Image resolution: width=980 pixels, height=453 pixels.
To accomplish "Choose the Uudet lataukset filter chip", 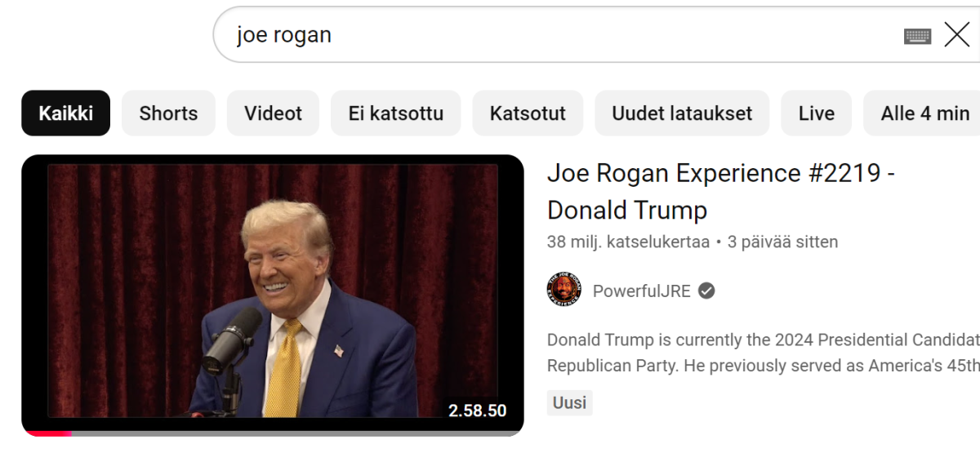I will coord(682,113).
